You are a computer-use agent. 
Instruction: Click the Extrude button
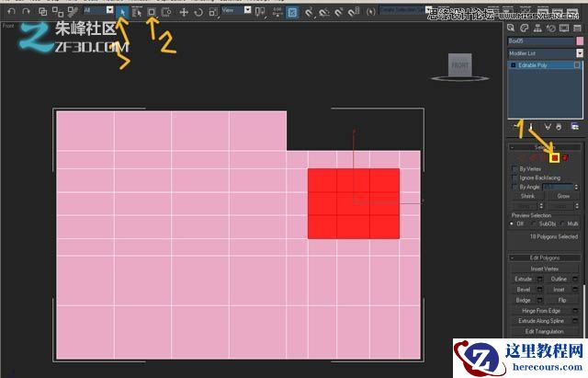[524, 279]
